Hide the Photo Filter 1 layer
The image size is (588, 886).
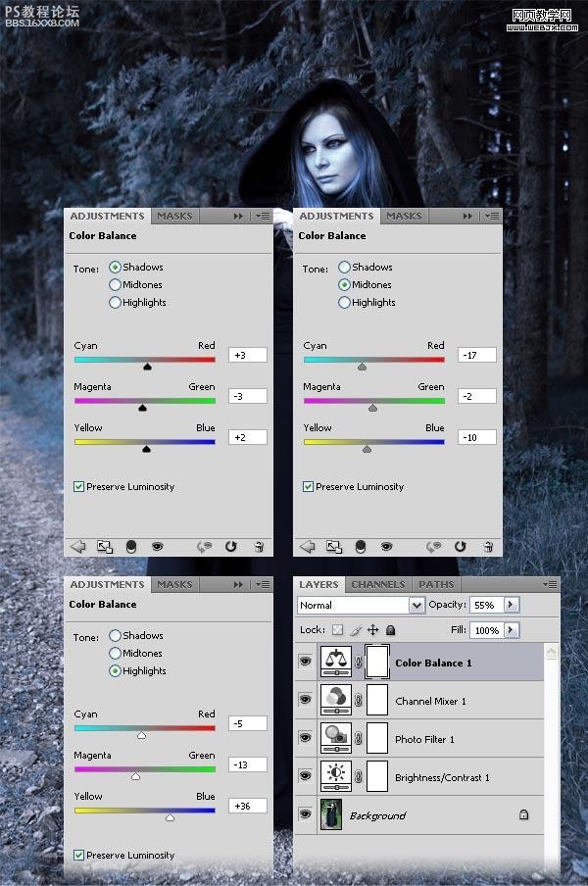(x=305, y=737)
